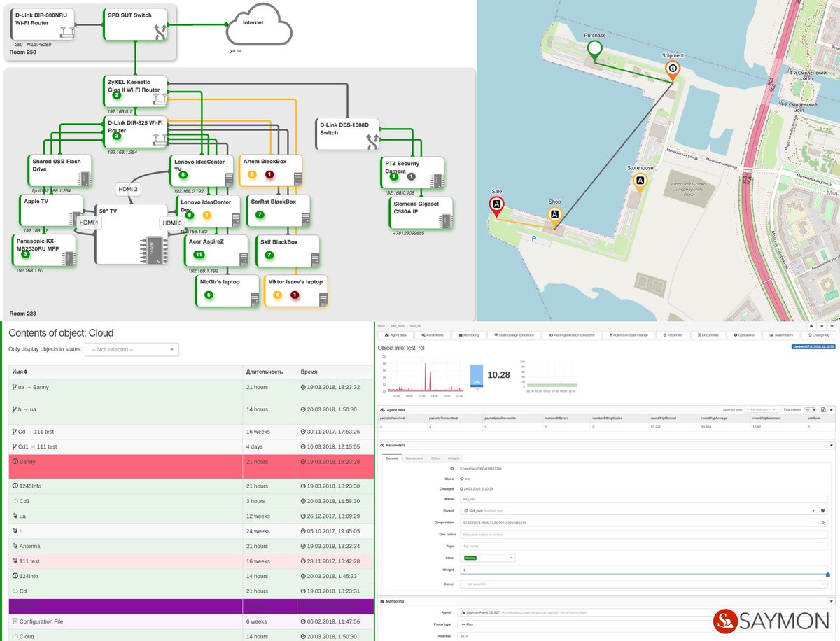Open the Styles tab
840x641 pixels.
pyautogui.click(x=435, y=458)
